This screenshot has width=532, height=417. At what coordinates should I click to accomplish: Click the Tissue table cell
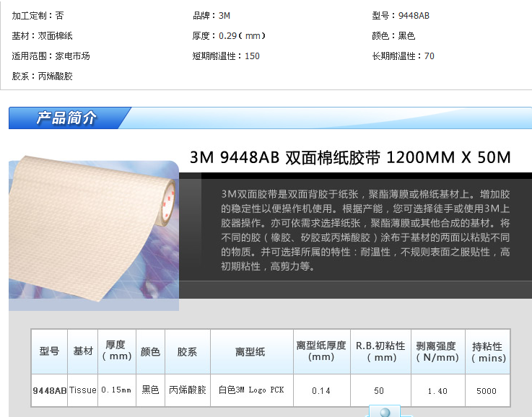pyautogui.click(x=83, y=390)
